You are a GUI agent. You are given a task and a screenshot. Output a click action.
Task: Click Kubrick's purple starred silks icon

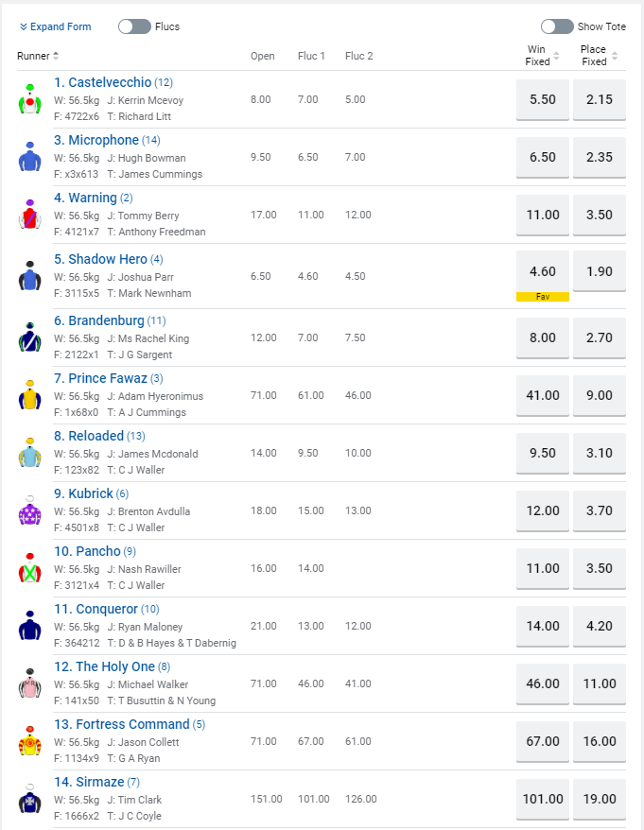coord(30,510)
